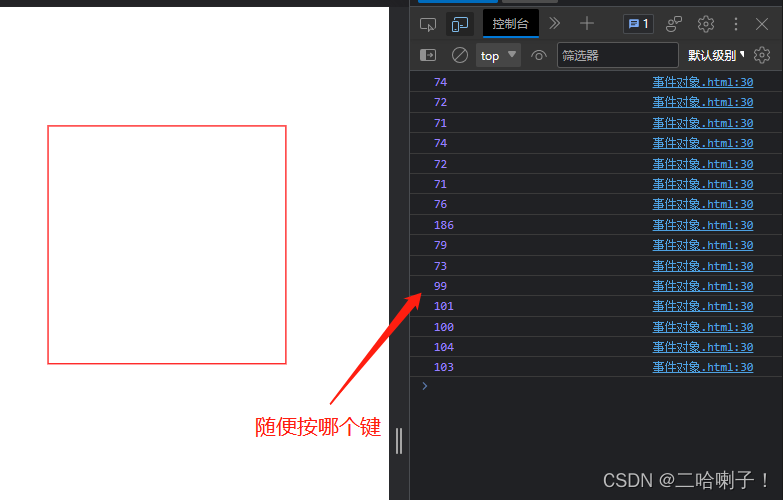Focus the 筛选器 filter input
This screenshot has width=783, height=500.
point(618,55)
